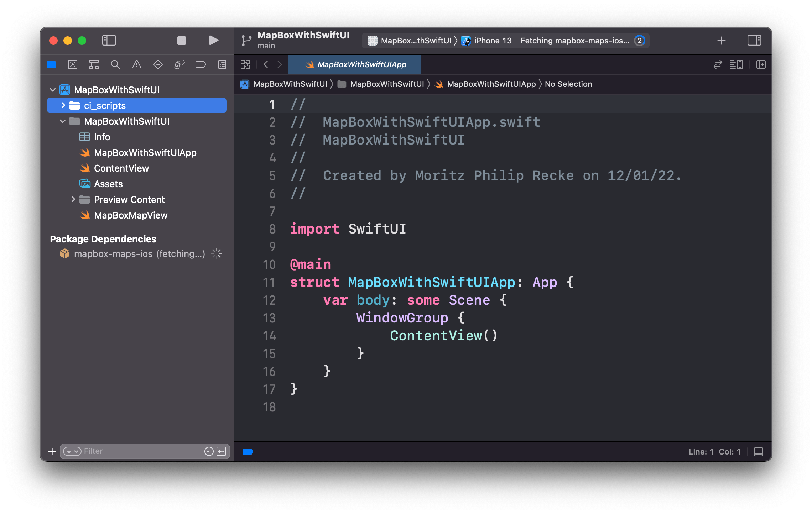812x514 pixels.
Task: Run the app with the play button
Action: (213, 40)
